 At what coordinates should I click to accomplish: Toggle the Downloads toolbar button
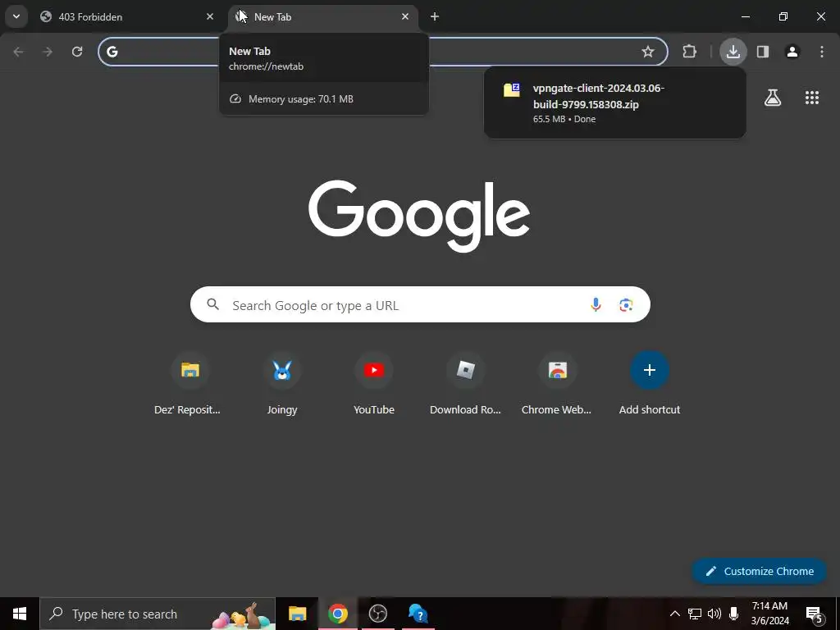[733, 52]
